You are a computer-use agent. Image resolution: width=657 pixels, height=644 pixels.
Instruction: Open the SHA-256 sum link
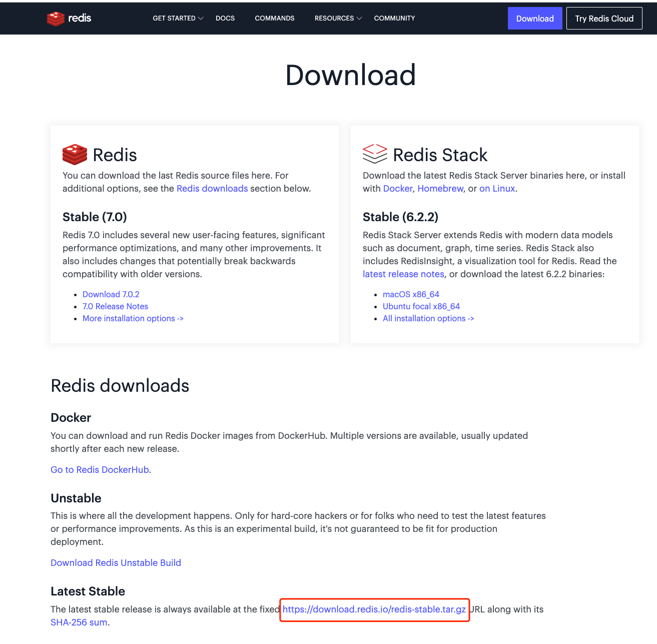(x=79, y=622)
